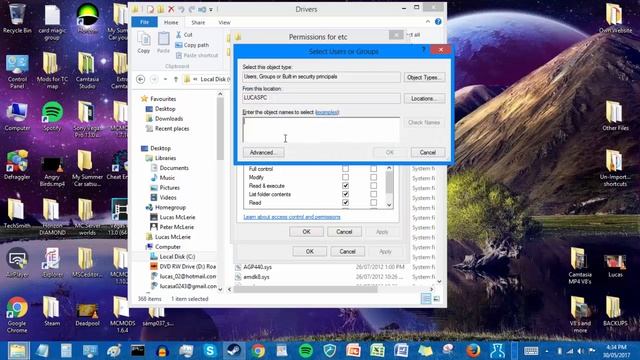
Task: Switch to details view icon in status bar
Action: (x=426, y=299)
